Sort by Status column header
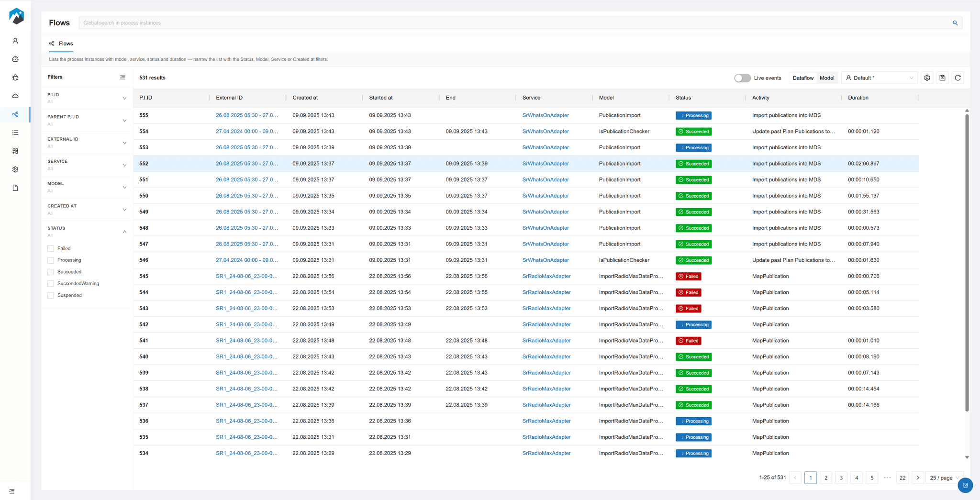Screen dimensions: 980x500 (683, 98)
